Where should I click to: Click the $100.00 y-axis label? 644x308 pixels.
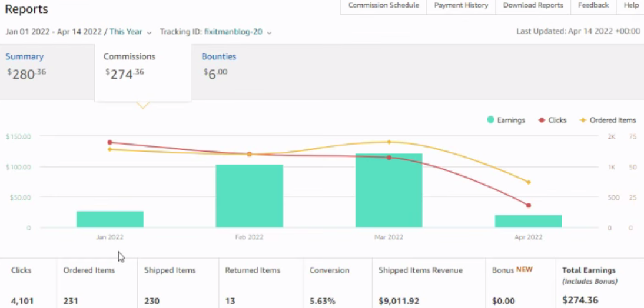18,167
